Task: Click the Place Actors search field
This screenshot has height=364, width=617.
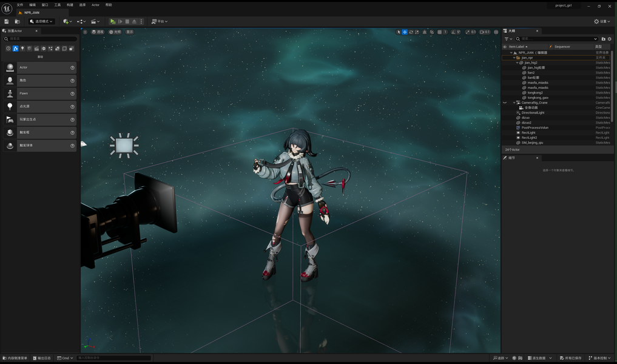Action: coord(40,39)
